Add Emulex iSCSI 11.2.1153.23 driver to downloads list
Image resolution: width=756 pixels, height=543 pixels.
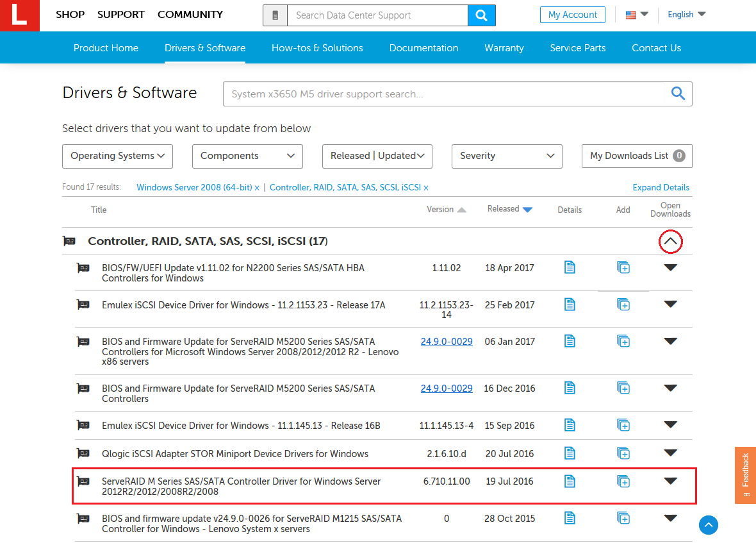click(x=623, y=305)
